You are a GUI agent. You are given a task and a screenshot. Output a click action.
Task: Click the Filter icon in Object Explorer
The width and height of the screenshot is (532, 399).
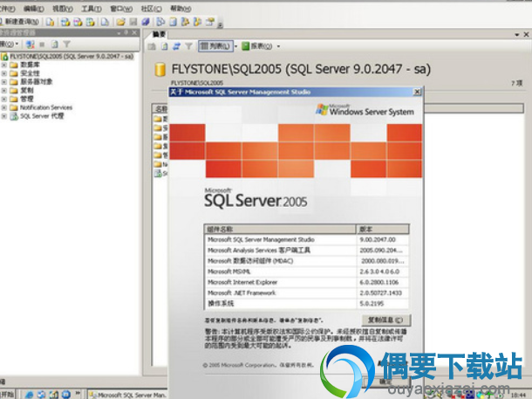coord(66,45)
